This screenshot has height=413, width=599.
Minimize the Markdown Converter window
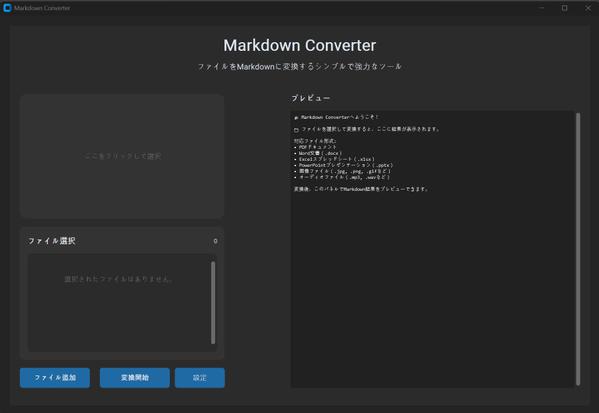541,8
